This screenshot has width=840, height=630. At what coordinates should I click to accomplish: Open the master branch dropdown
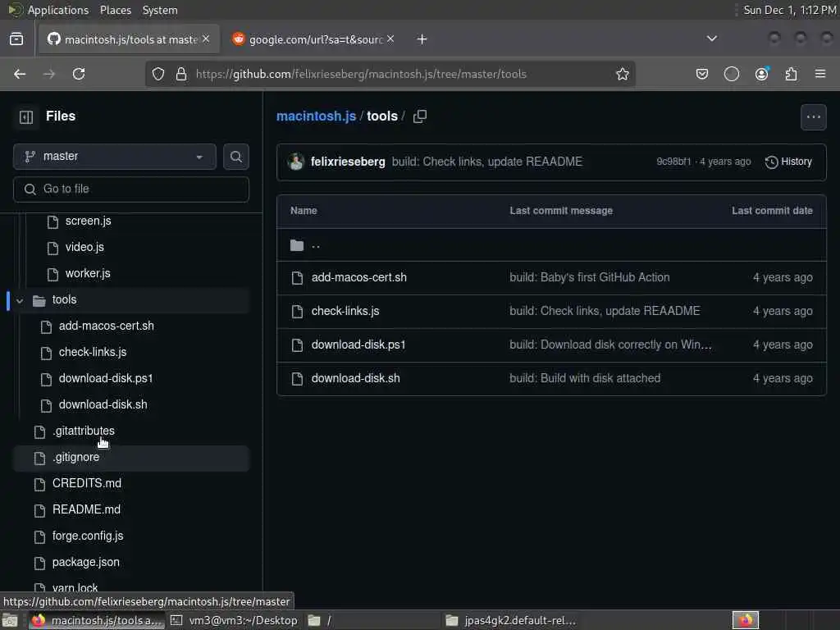tap(115, 157)
